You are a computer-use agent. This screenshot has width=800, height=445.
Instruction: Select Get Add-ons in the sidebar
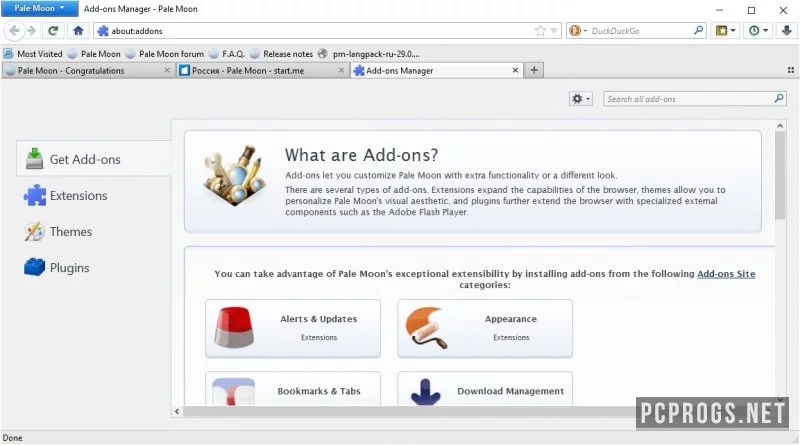point(94,159)
